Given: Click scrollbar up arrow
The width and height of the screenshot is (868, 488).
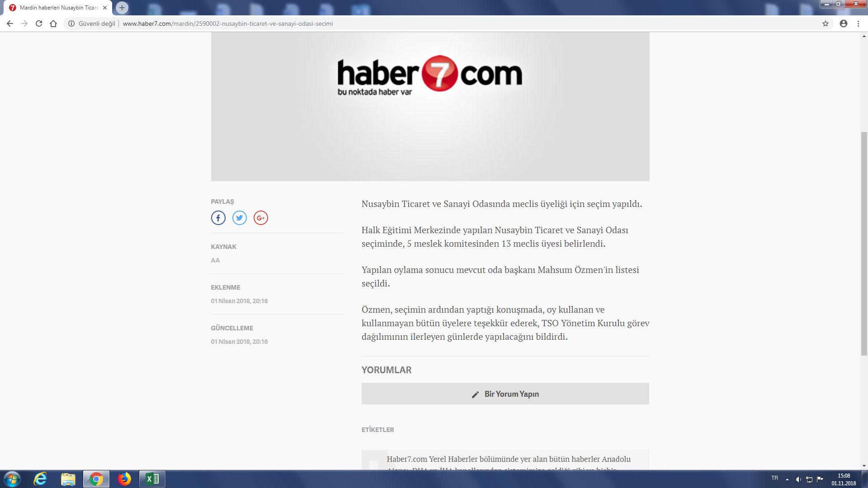Looking at the screenshot, I should (864, 36).
